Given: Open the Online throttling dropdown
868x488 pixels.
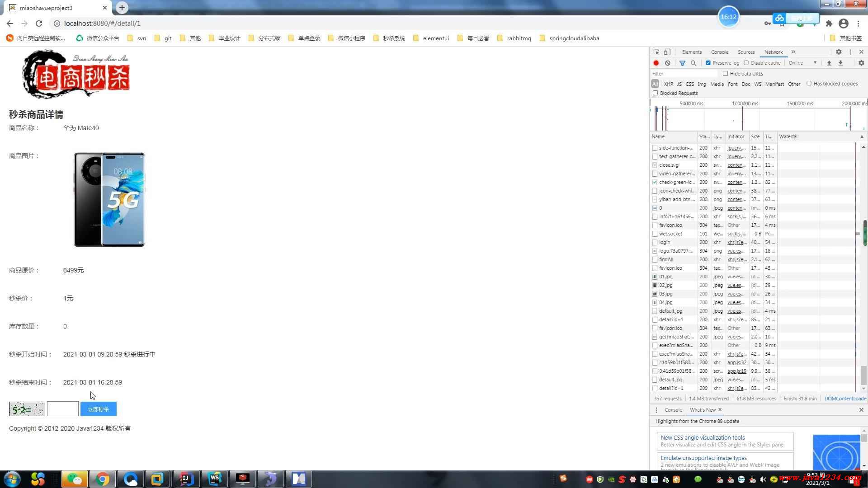Looking at the screenshot, I should tap(803, 63).
